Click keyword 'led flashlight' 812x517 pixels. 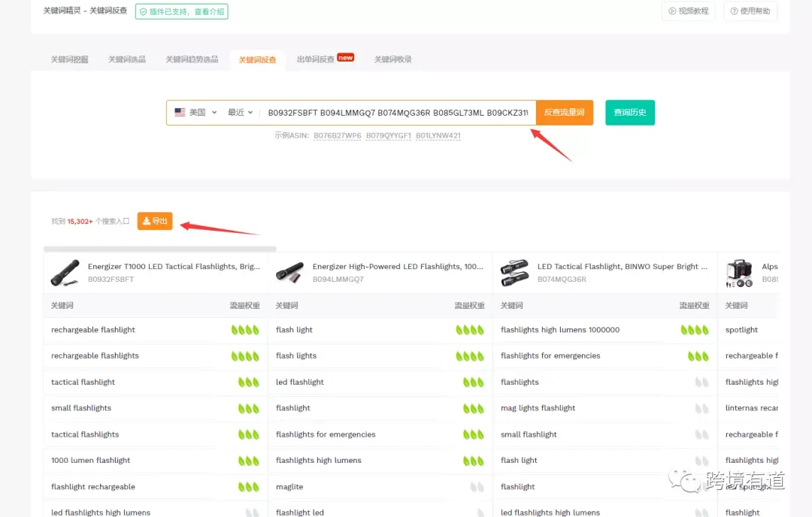pos(300,382)
